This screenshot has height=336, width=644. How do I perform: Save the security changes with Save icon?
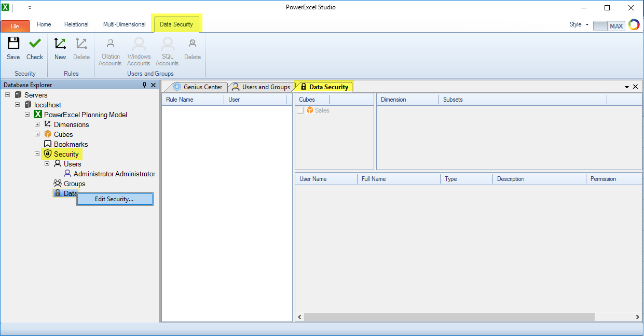[13, 44]
